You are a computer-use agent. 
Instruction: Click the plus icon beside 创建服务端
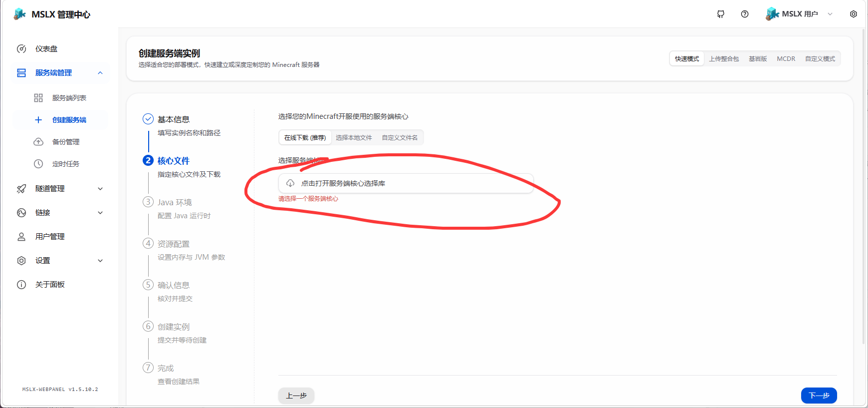pos(38,120)
